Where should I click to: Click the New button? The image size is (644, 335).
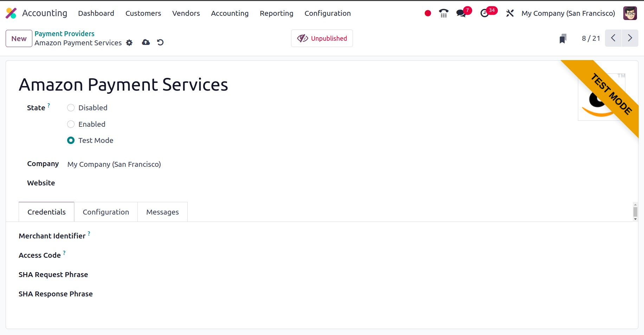pyautogui.click(x=19, y=39)
